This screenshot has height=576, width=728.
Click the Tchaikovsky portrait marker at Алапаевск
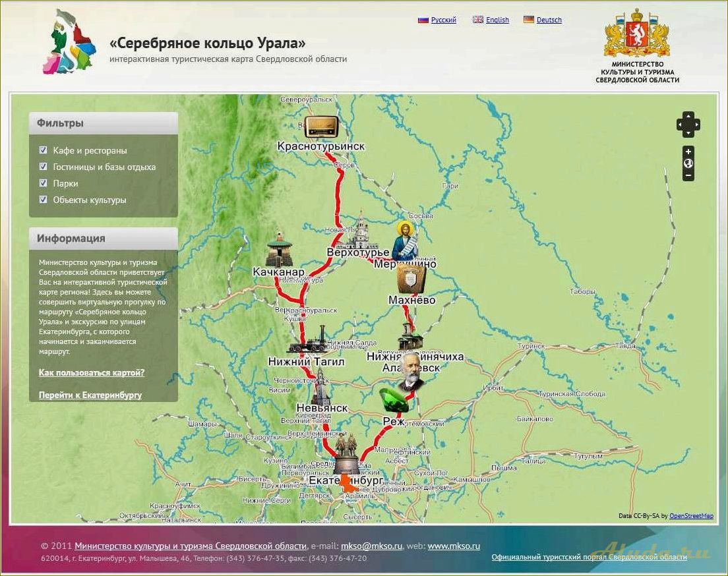point(411,374)
